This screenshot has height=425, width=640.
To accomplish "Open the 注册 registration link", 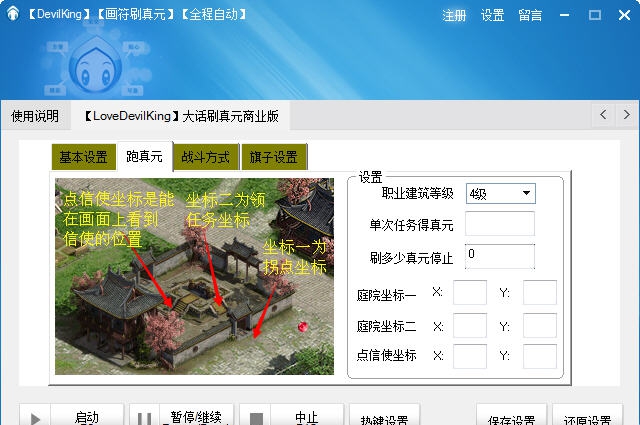I will [454, 15].
